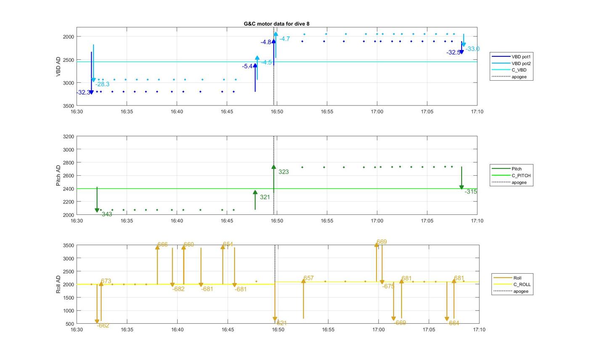Click the 'Roll AD' y-axis label
This screenshot has width=589, height=364.
(x=58, y=285)
